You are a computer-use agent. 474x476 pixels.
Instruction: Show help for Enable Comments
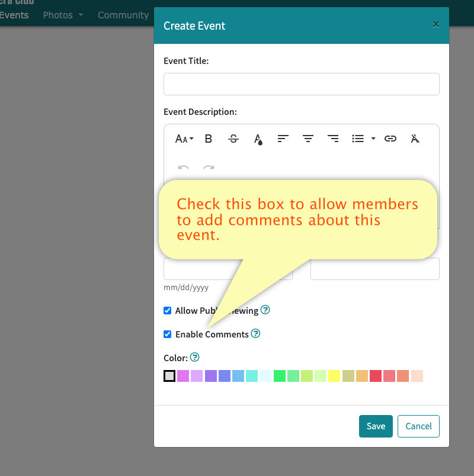pyautogui.click(x=255, y=333)
